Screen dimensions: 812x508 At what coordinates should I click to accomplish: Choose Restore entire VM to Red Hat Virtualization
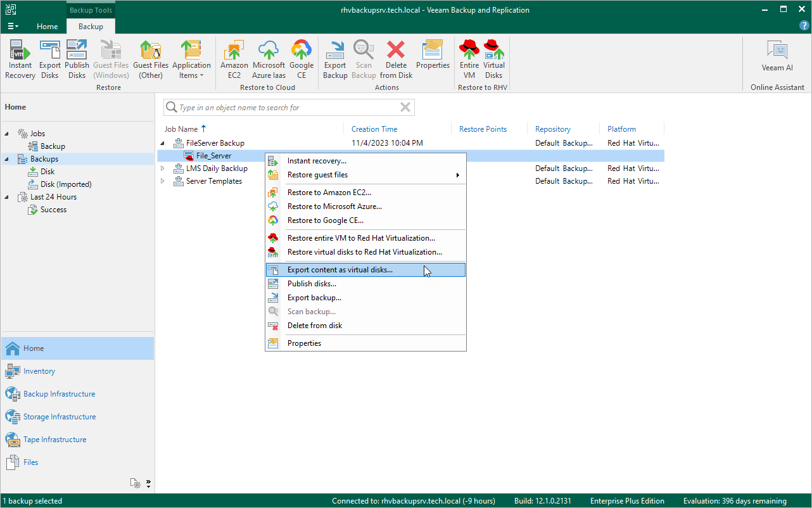pyautogui.click(x=365, y=238)
